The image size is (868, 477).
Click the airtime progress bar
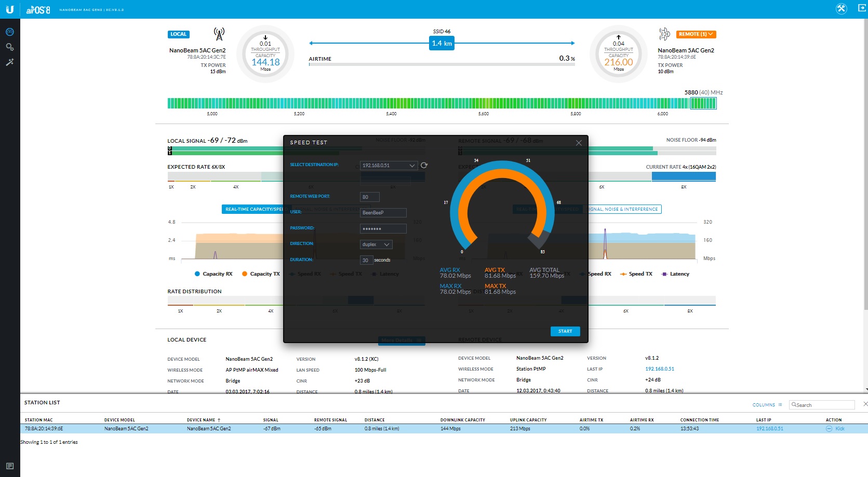442,64
